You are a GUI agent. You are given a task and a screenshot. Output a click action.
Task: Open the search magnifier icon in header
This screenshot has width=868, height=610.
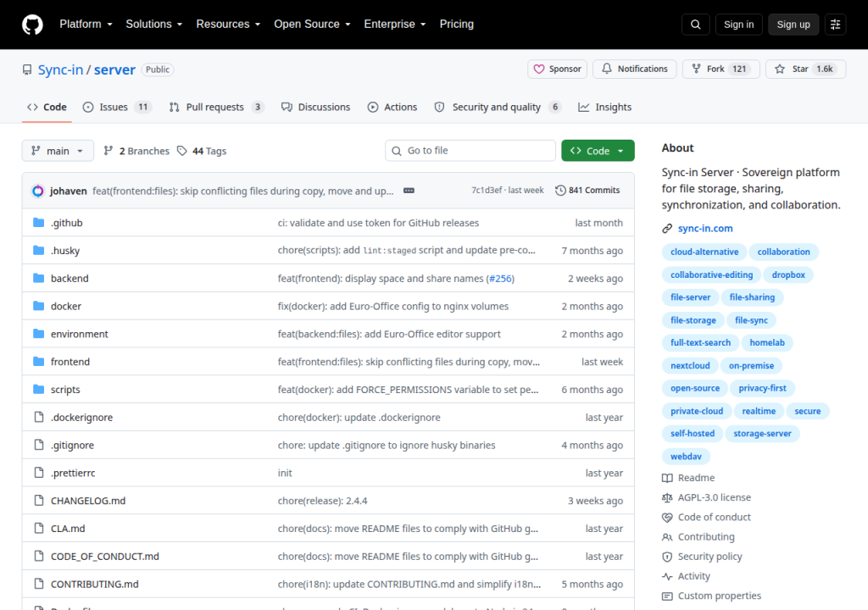695,25
